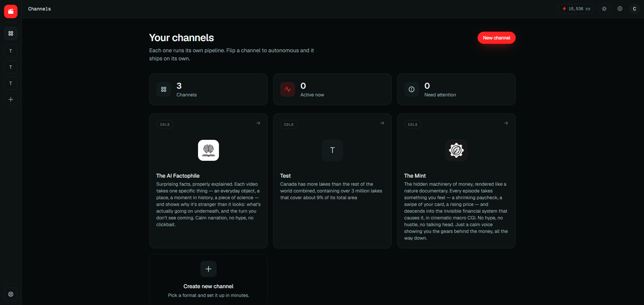Image resolution: width=644 pixels, height=305 pixels.
Task: Click the Need attention alert icon
Action: coord(412,89)
